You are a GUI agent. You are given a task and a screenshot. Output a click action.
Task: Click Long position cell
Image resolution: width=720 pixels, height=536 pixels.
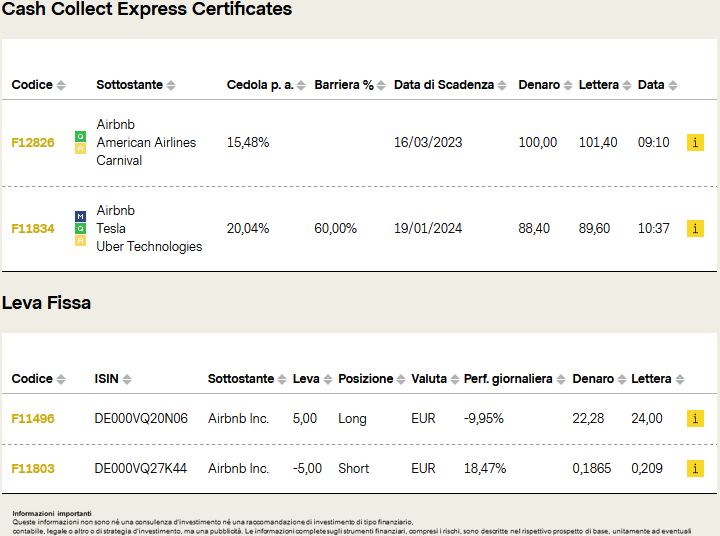pyautogui.click(x=352, y=419)
